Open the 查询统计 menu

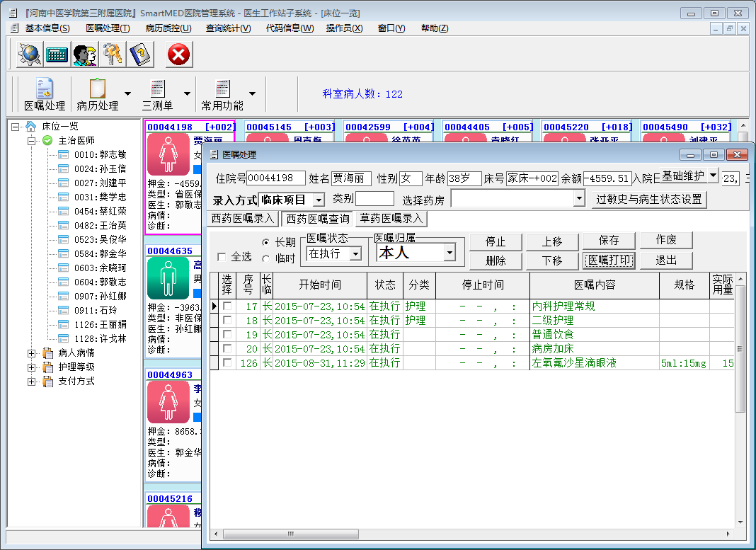pos(228,28)
